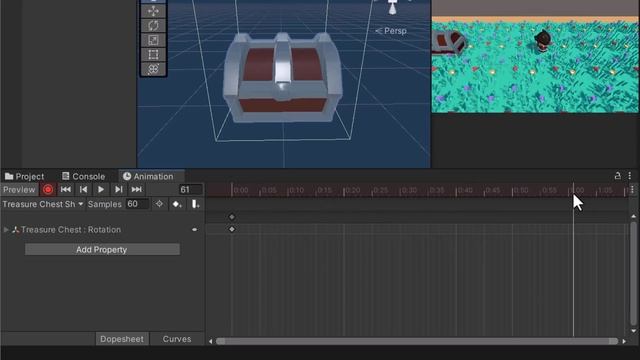Image resolution: width=640 pixels, height=360 pixels.
Task: Click the Add Event icon
Action: click(x=196, y=204)
